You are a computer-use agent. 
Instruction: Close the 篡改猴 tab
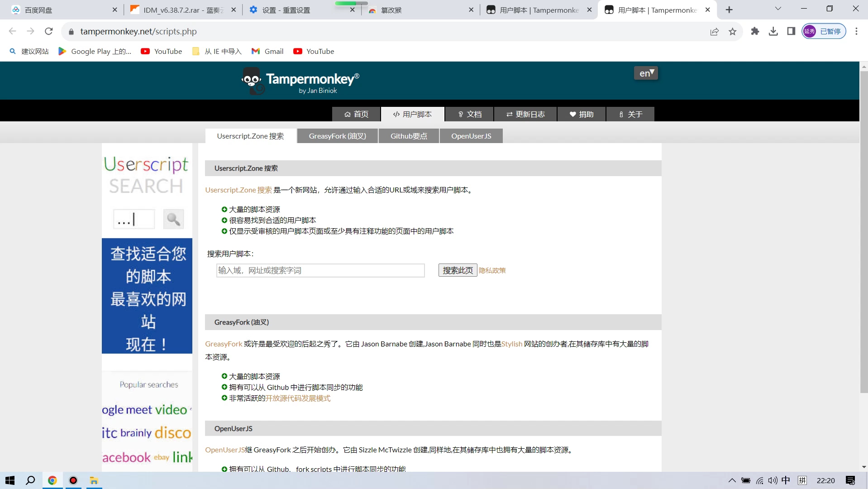coord(471,10)
